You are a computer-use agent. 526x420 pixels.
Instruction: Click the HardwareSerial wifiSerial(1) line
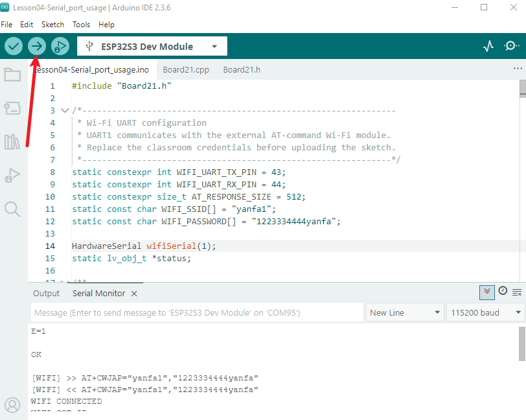144,246
